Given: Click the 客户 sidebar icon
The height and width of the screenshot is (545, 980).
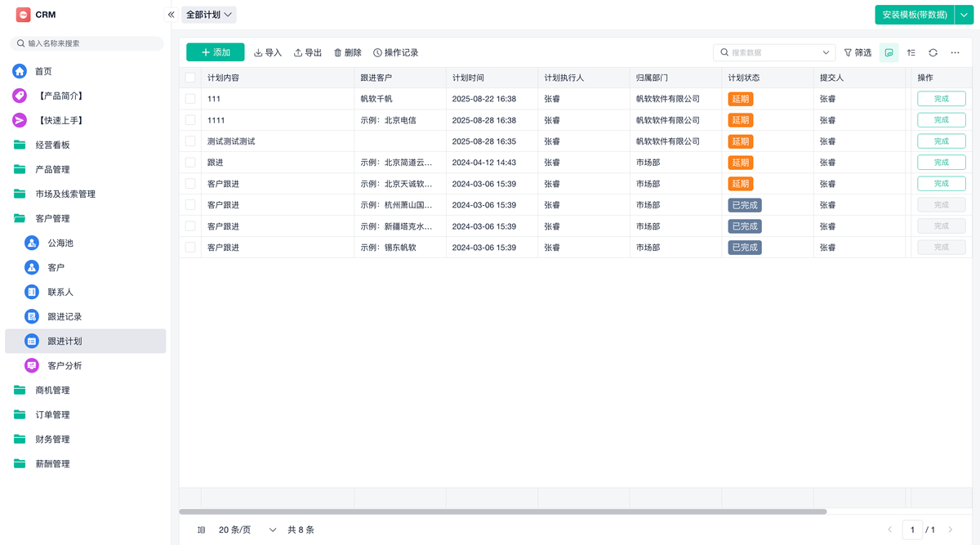Looking at the screenshot, I should (x=32, y=267).
